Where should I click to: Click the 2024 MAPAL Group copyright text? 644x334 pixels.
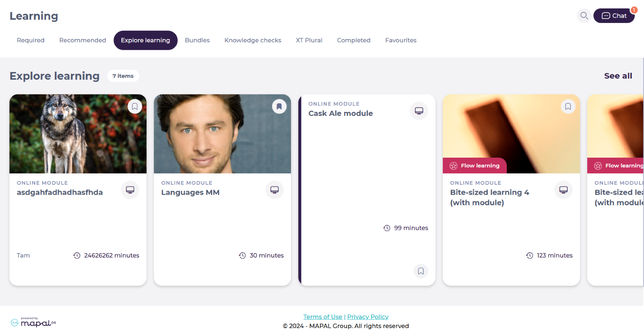tap(346, 326)
